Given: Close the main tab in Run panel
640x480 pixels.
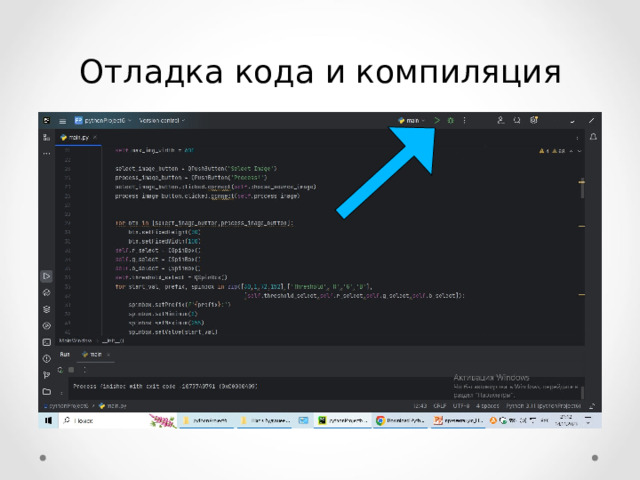Looking at the screenshot, I should (109, 355).
